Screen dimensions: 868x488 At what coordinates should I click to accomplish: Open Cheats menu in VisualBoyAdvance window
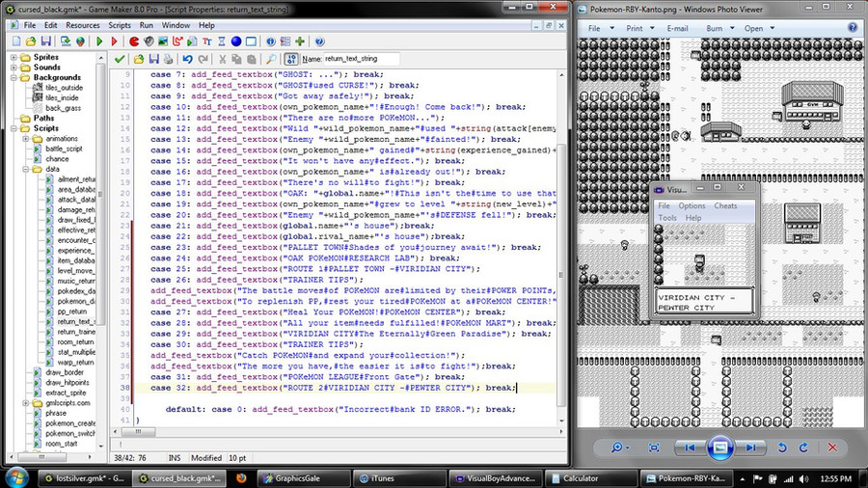725,205
